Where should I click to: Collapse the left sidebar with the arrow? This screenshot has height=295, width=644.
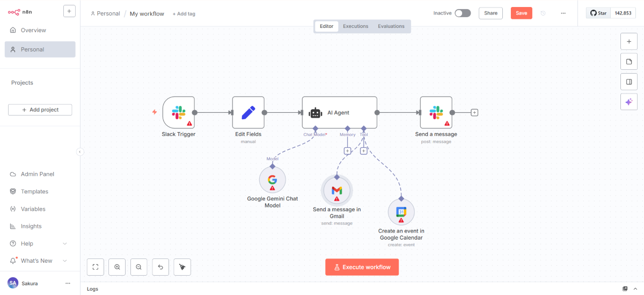pos(80,152)
